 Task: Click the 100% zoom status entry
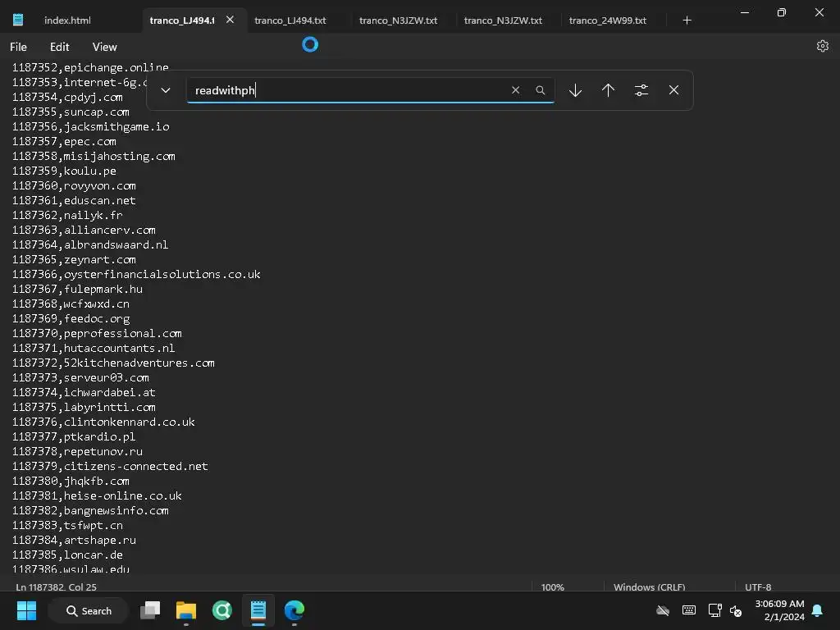point(552,587)
